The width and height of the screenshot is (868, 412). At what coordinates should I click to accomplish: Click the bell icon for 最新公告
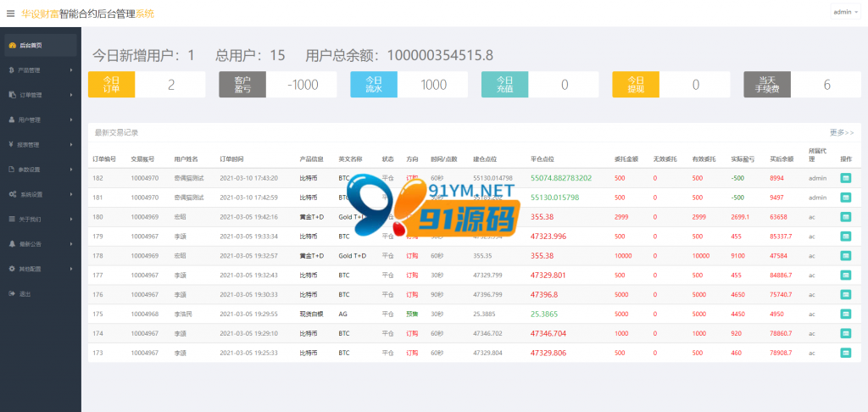click(x=12, y=243)
